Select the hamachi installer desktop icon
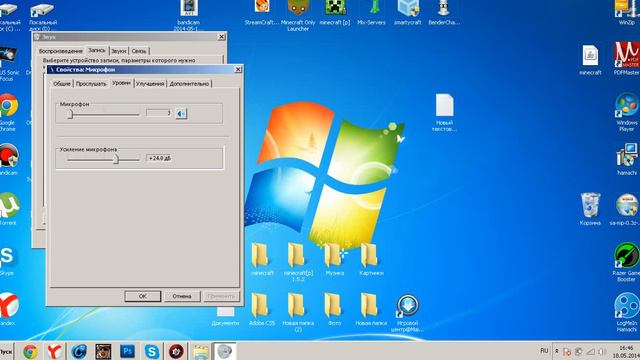The height and width of the screenshot is (360, 640). [627, 159]
